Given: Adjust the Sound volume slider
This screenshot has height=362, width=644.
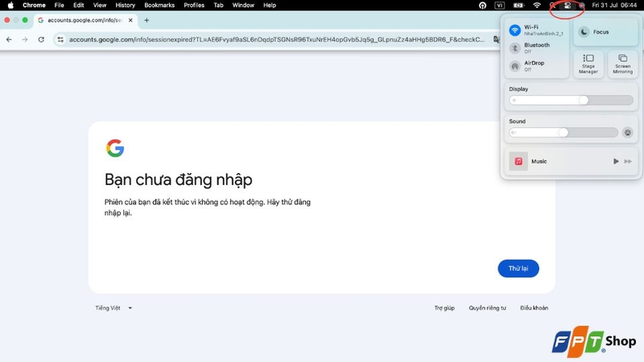Looking at the screenshot, I should (563, 133).
